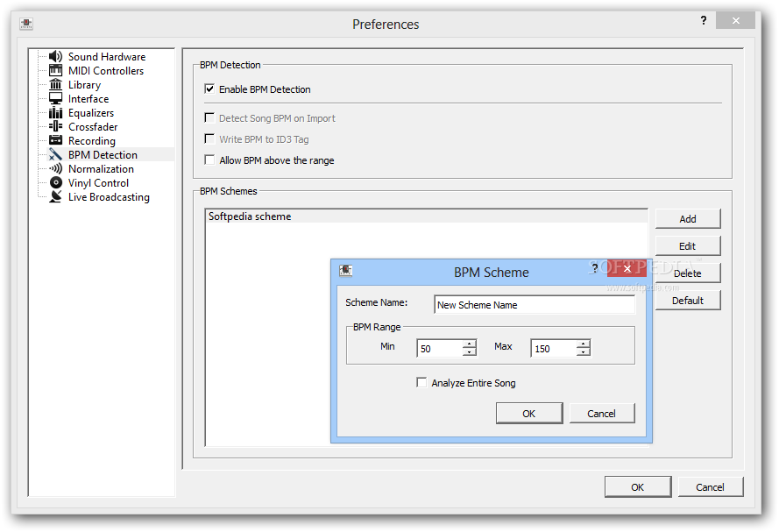Decrease the Max BPM value
The width and height of the screenshot is (779, 532).
click(584, 351)
